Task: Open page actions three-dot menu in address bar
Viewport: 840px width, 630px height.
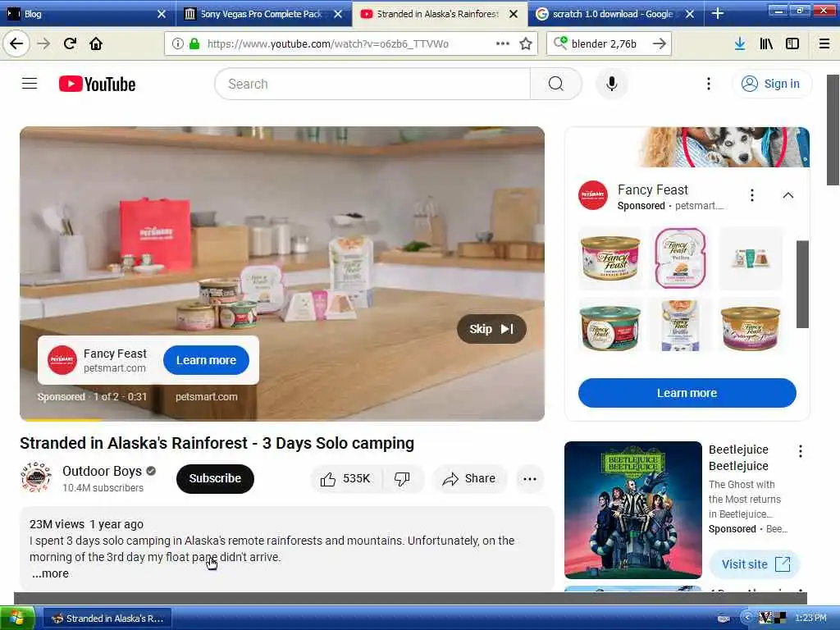Action: point(503,43)
